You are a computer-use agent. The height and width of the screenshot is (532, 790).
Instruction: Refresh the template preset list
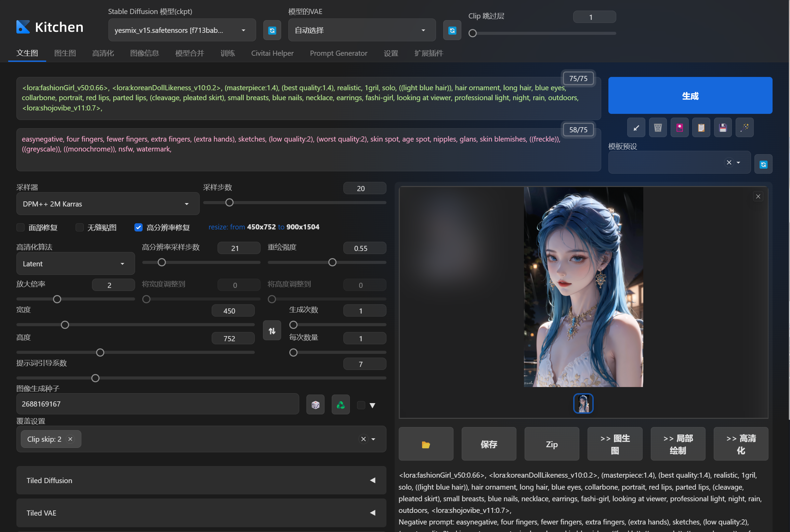point(763,164)
